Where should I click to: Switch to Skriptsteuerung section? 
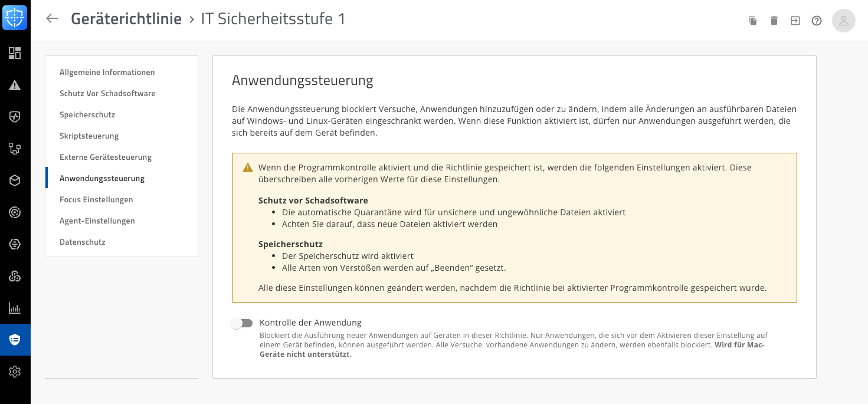point(89,136)
